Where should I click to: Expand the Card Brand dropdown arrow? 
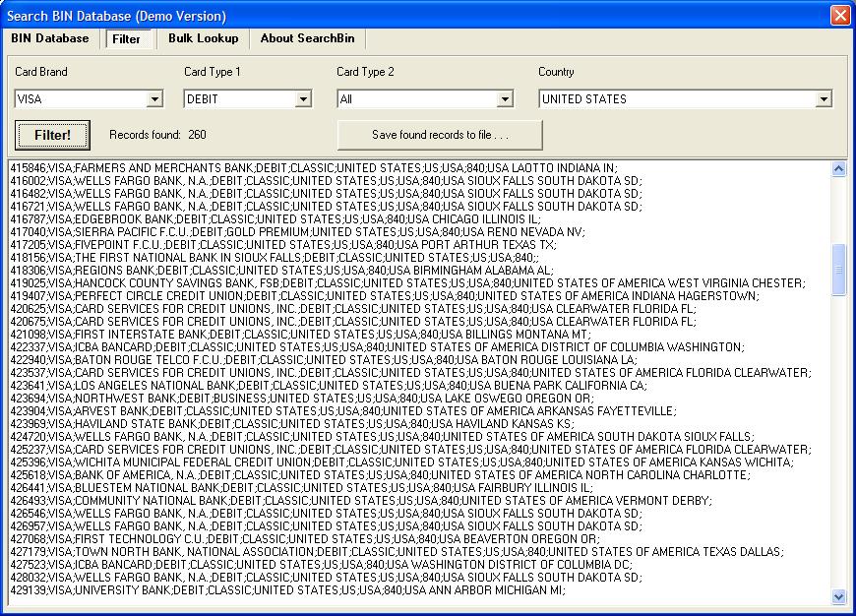click(155, 98)
